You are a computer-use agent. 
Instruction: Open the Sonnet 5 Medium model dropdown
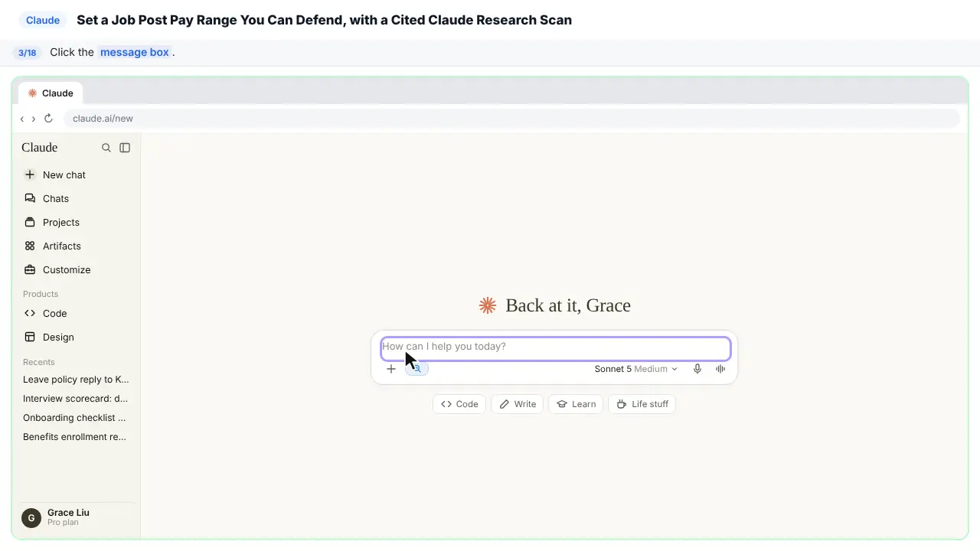click(x=635, y=369)
